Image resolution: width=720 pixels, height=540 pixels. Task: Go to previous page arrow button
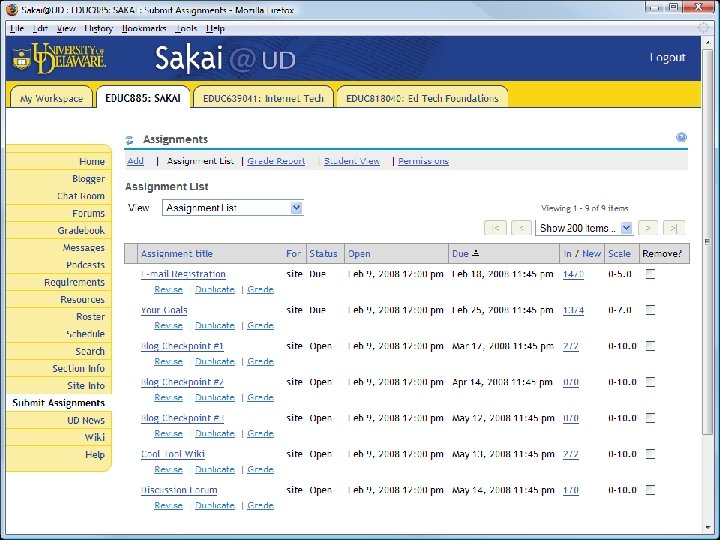(521, 228)
